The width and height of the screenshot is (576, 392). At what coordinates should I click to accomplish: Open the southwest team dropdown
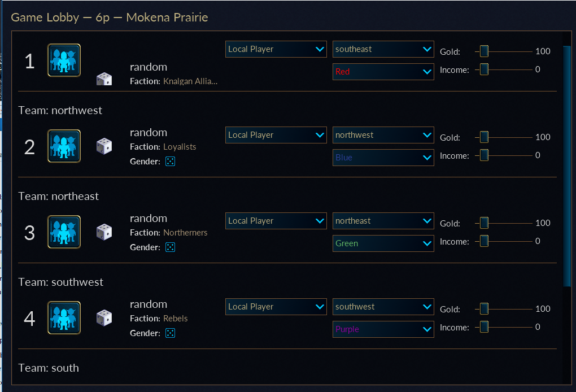pyautogui.click(x=383, y=307)
